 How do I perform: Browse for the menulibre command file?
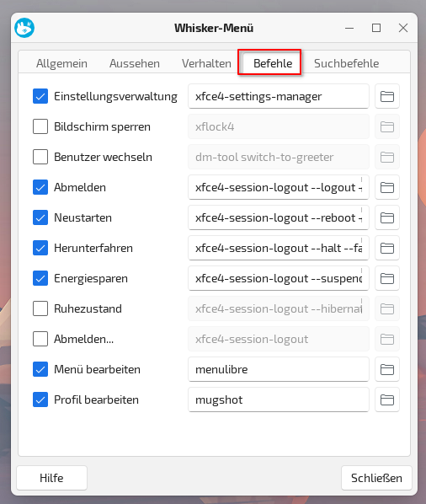tap(386, 369)
